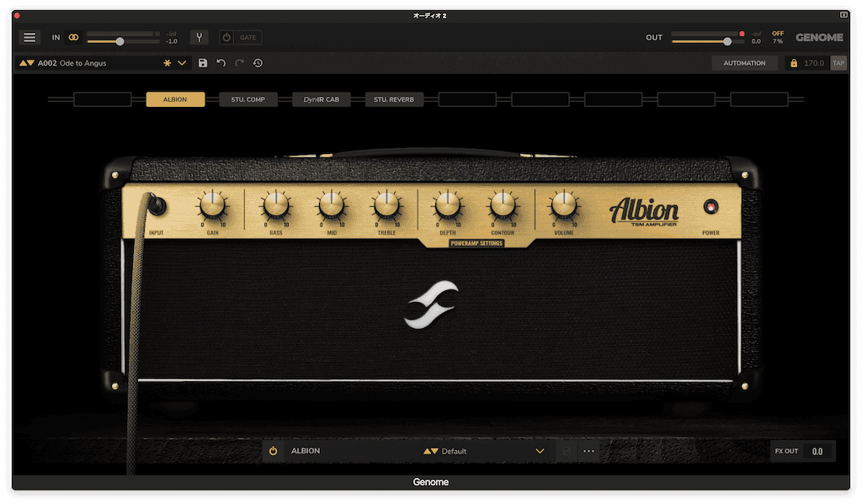Click the GATE button
The height and width of the screenshot is (504, 862).
tap(248, 37)
